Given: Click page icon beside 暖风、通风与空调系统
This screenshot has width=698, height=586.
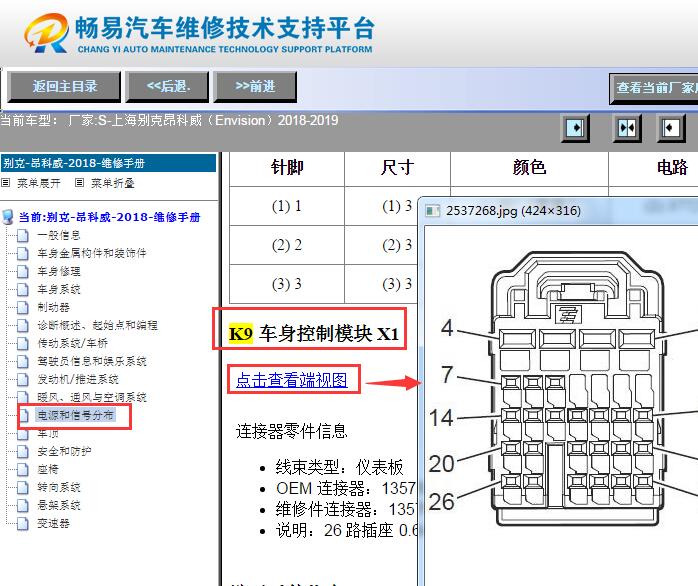Looking at the screenshot, I should [23, 398].
